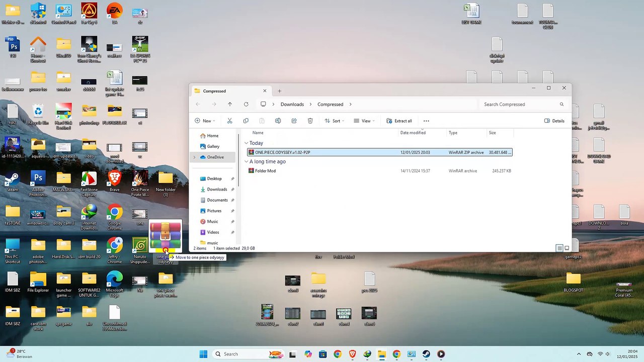
Task: Sort files by the Name column header
Action: (x=258, y=133)
